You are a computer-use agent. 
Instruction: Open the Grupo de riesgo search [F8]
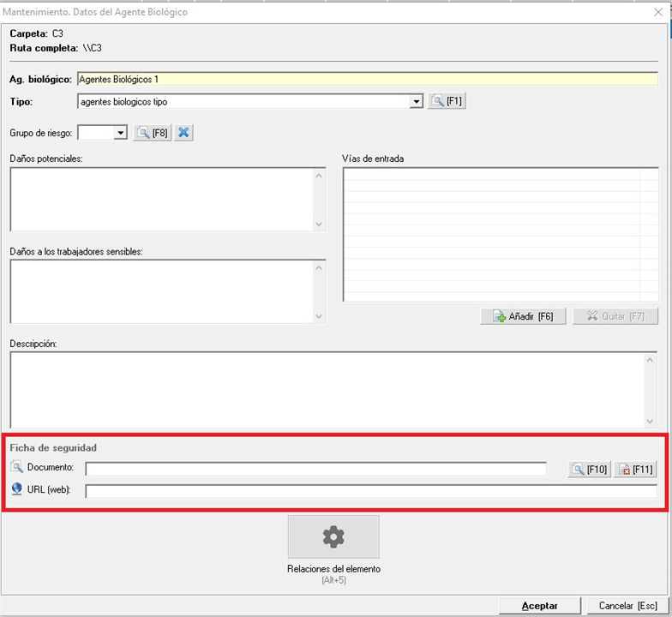click(x=153, y=133)
